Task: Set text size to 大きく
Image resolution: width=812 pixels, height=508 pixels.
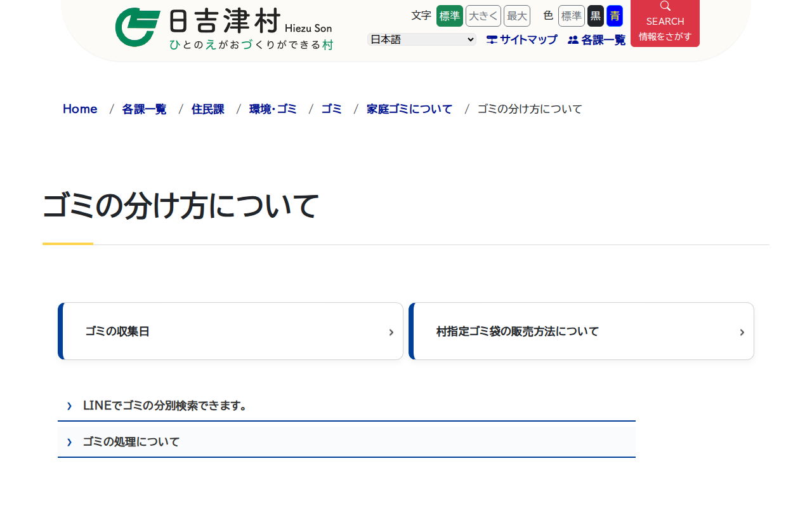Action: [483, 16]
